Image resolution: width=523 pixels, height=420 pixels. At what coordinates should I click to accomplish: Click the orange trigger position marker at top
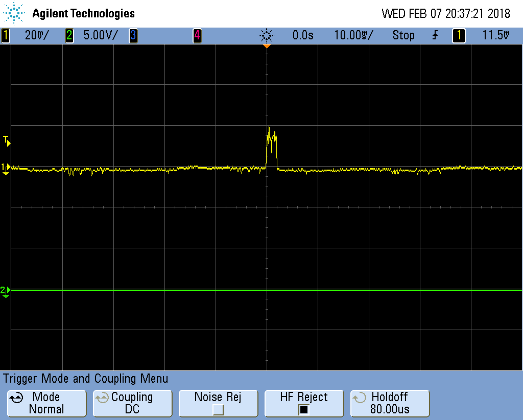tap(267, 46)
